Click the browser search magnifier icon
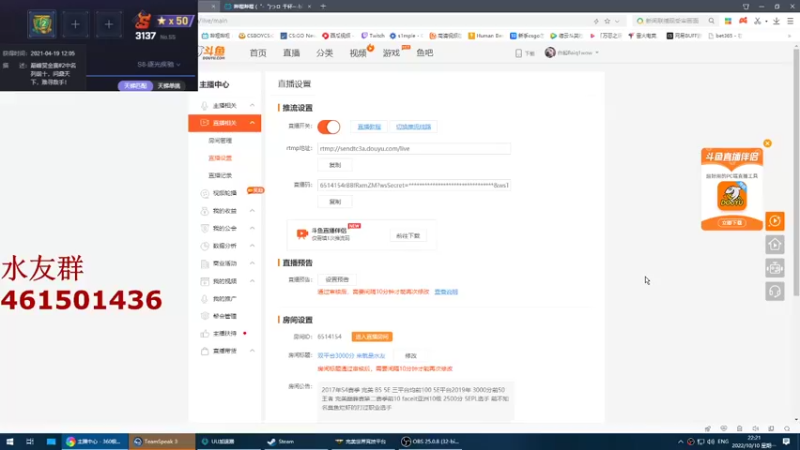Screen dimensions: 800x450 coord(711,21)
